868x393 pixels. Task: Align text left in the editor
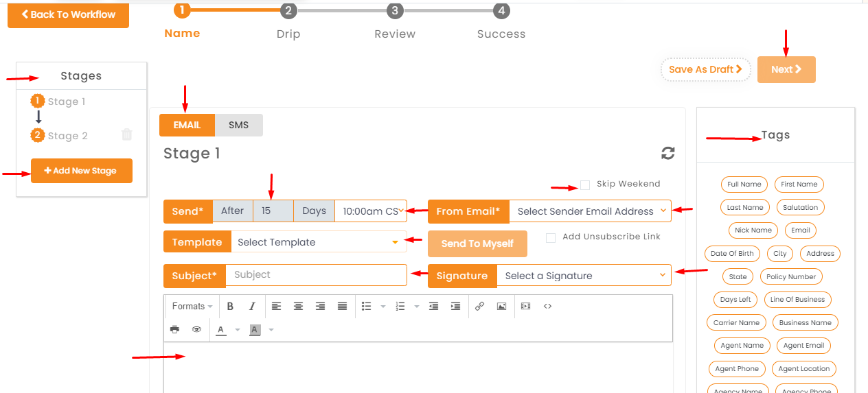click(276, 306)
